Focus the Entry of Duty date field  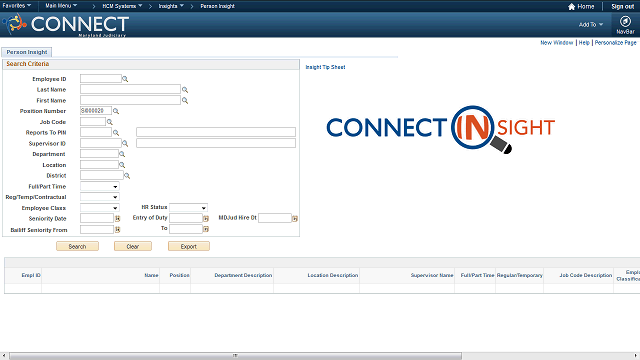tap(186, 218)
